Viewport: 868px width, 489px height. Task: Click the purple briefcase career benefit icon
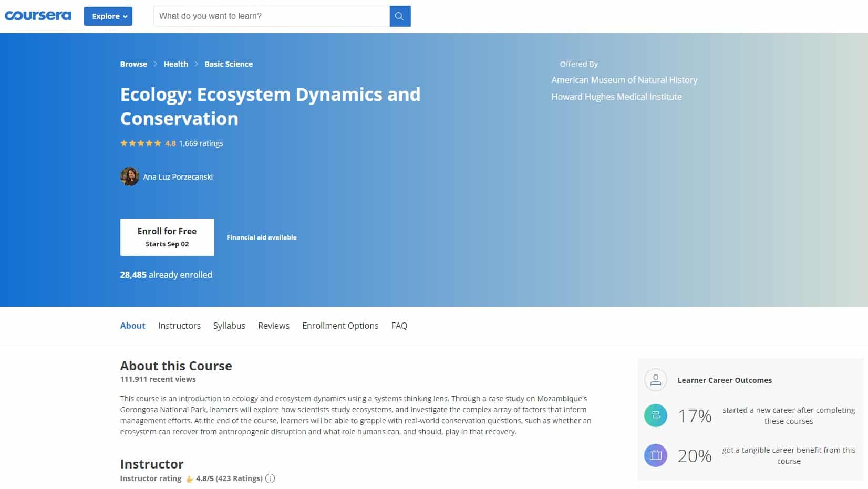coord(655,455)
